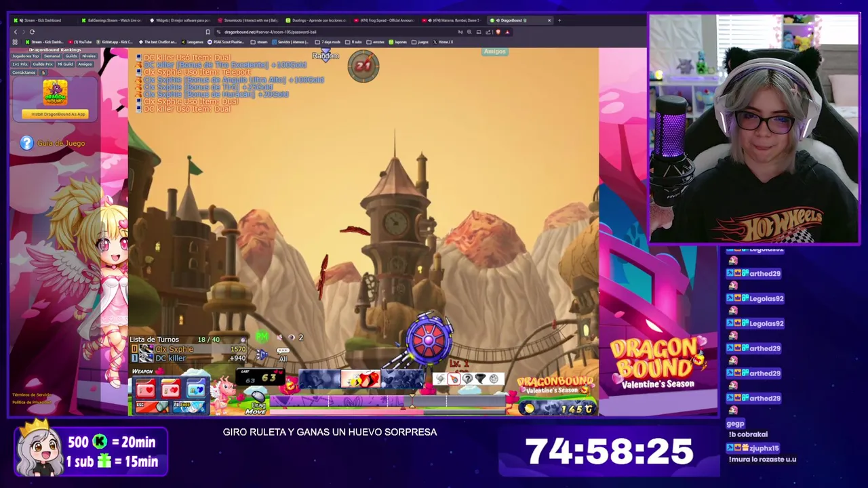Open Jugadores Top rankings tab
The height and width of the screenshot is (488, 868).
point(26,56)
